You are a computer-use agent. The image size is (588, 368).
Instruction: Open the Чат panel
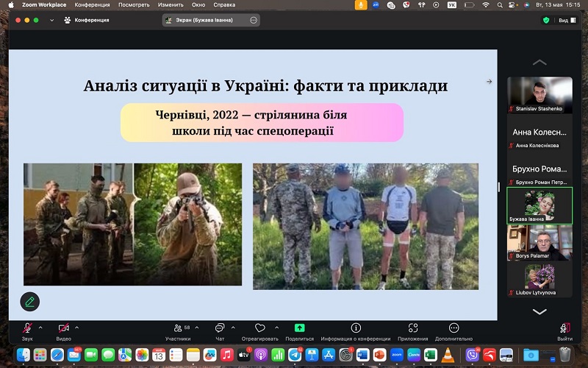220,331
